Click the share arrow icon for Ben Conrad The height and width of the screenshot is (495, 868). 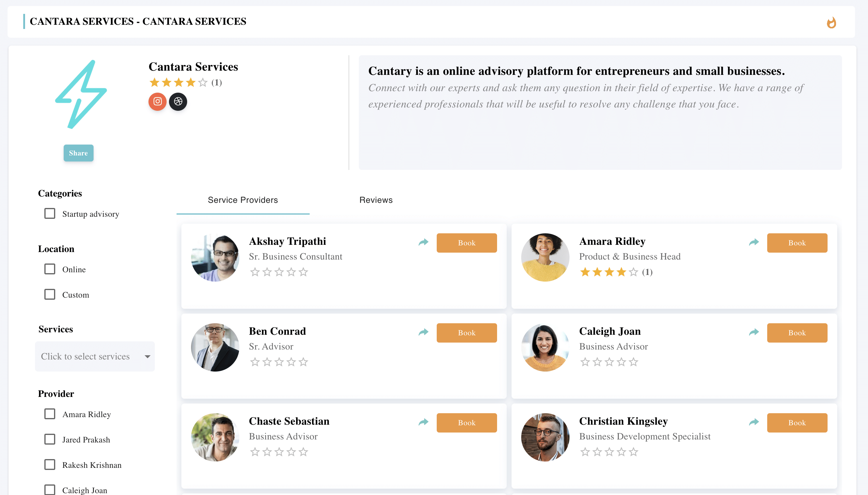pos(423,332)
